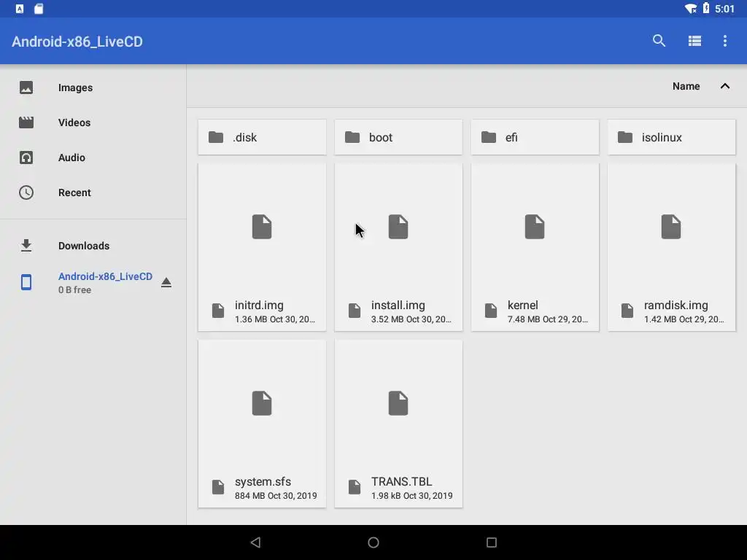
Task: Select the kernel large file thumbnail
Action: 535,227
